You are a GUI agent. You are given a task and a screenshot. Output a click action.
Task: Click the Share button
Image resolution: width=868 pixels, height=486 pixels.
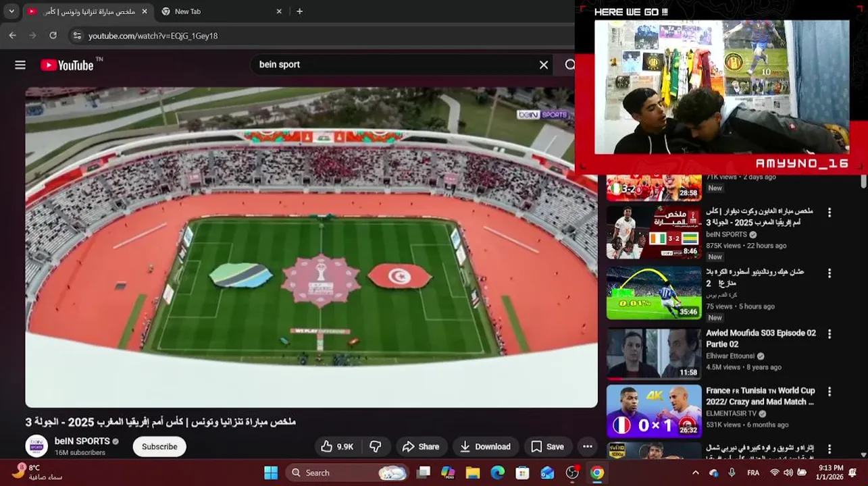[x=421, y=447]
